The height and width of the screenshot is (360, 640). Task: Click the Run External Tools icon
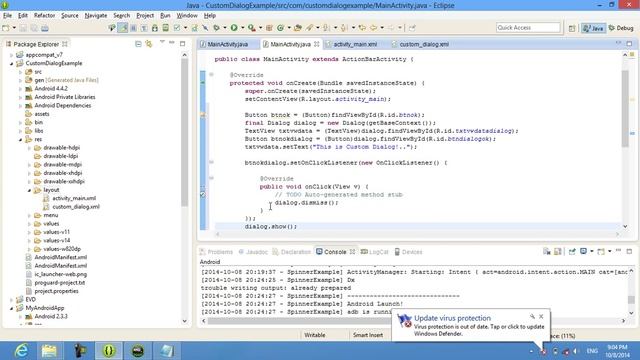(252, 28)
